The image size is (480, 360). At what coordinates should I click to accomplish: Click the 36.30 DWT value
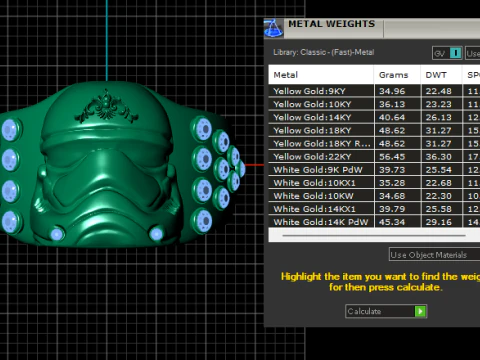[439, 156]
